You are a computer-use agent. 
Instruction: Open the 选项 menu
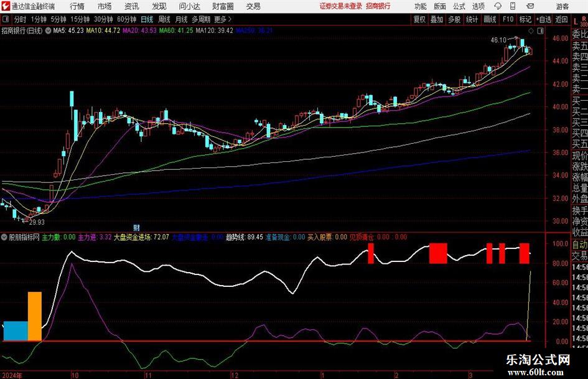point(478,6)
